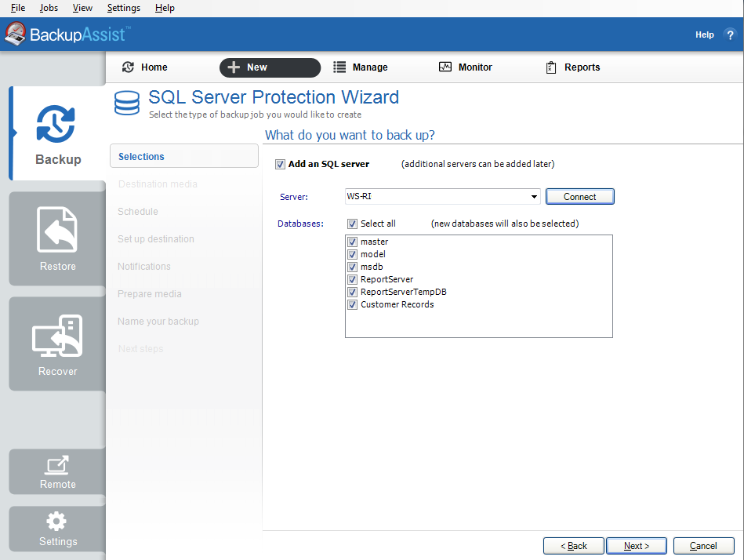Image resolution: width=744 pixels, height=560 pixels.
Task: Expand the Server dropdown arrow
Action: [534, 197]
